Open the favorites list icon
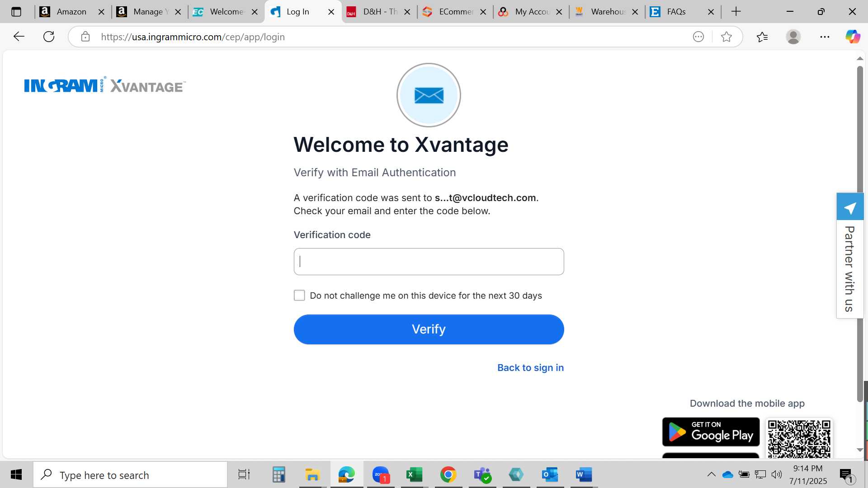The width and height of the screenshot is (868, 488). coord(762,37)
